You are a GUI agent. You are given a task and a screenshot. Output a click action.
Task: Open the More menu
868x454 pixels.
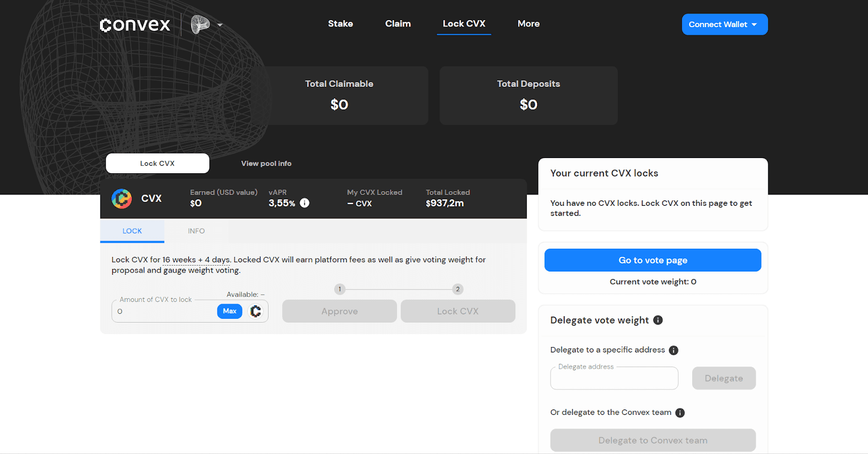click(x=528, y=24)
